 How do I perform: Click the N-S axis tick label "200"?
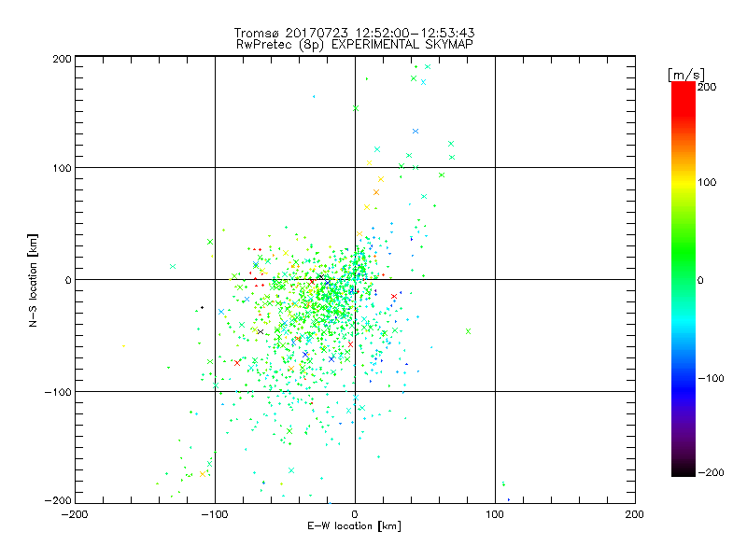coord(62,59)
